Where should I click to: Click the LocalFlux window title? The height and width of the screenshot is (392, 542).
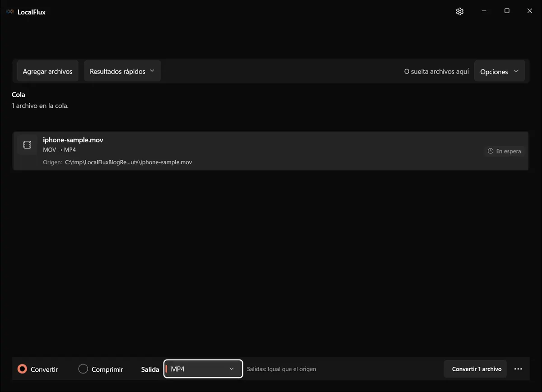(x=32, y=12)
